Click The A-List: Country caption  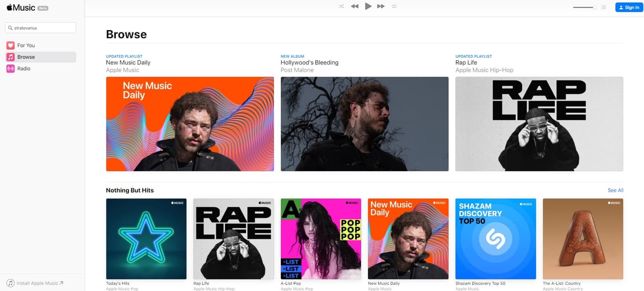coord(562,283)
